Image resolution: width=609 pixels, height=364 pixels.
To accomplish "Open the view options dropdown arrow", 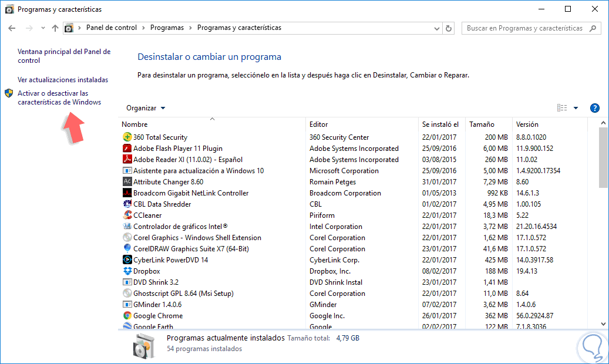I will [576, 108].
